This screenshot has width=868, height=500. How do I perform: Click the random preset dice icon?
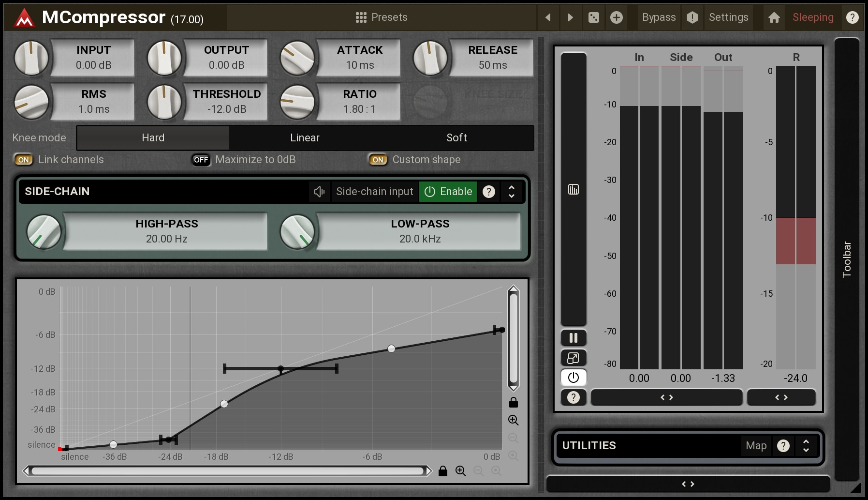tap(593, 18)
